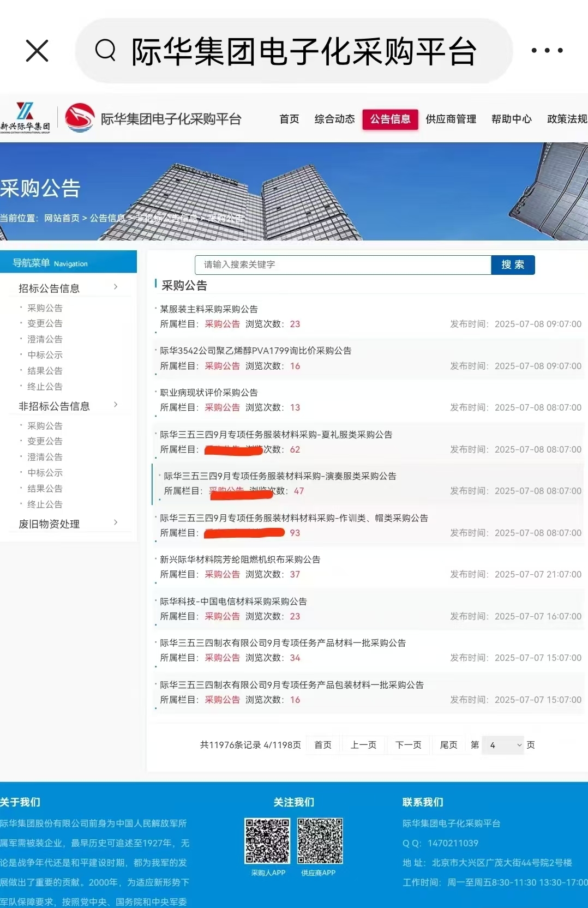
Task: Open the three-dot more options menu
Action: (x=547, y=51)
